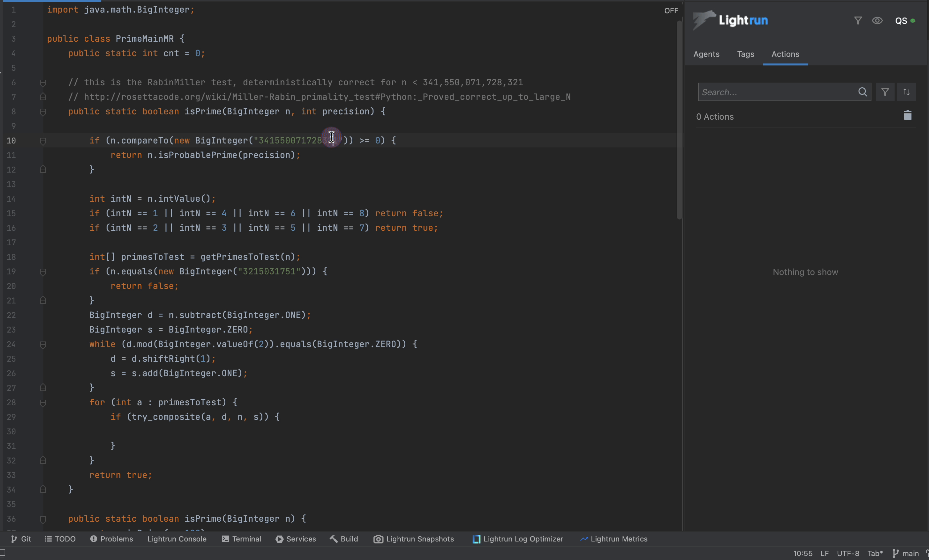The height and width of the screenshot is (560, 929).
Task: Switch to the Tags tab
Action: tap(745, 54)
